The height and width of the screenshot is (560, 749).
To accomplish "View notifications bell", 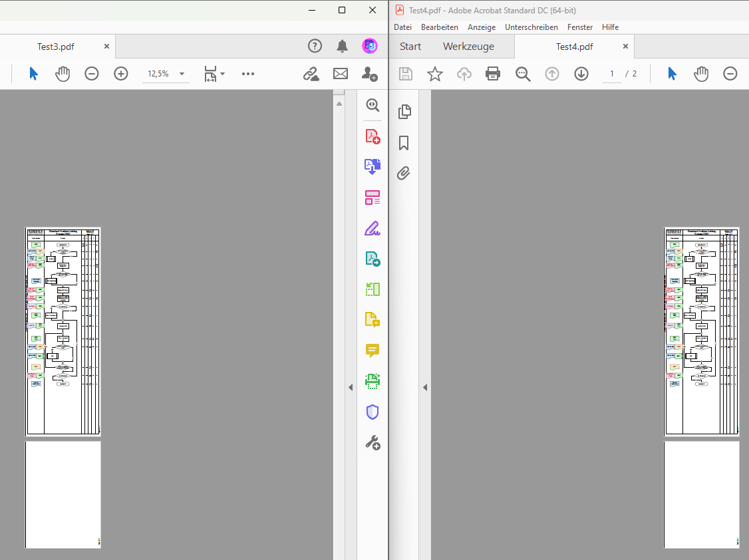I will pos(343,47).
